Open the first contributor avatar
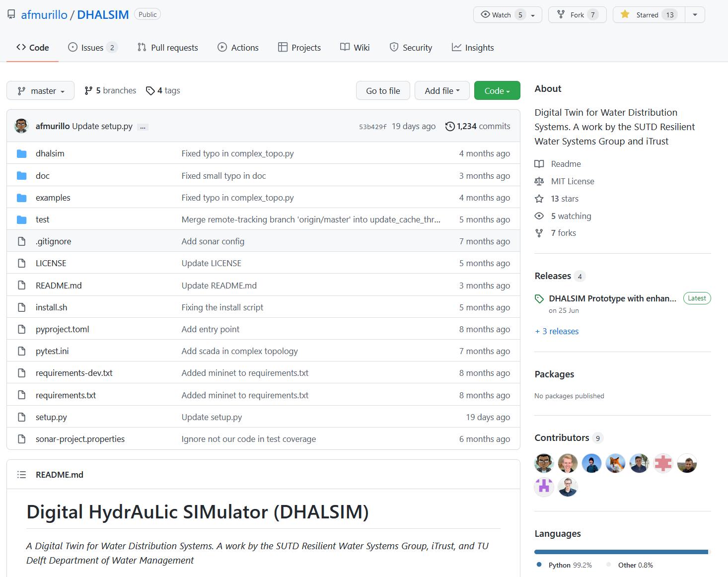The image size is (728, 577). tap(544, 463)
